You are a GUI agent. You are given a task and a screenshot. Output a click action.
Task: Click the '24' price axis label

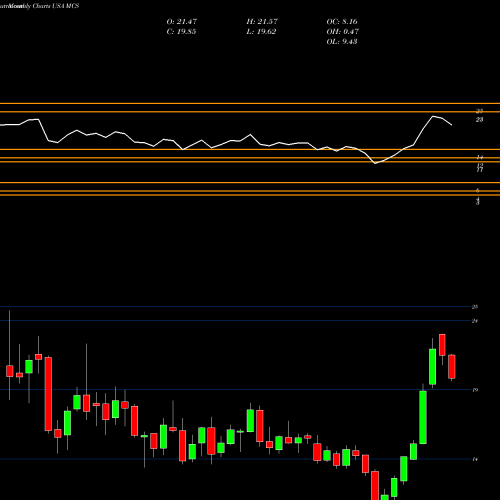coord(475,321)
